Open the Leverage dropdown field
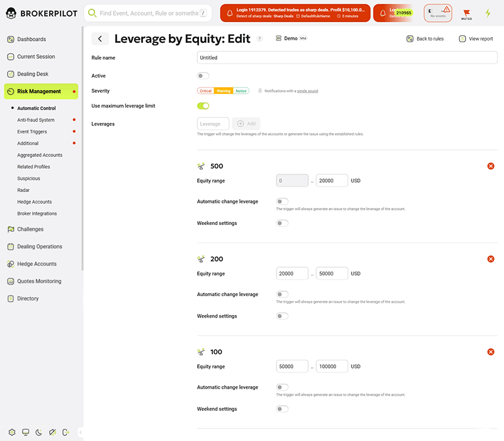The image size is (504, 441). click(x=212, y=123)
